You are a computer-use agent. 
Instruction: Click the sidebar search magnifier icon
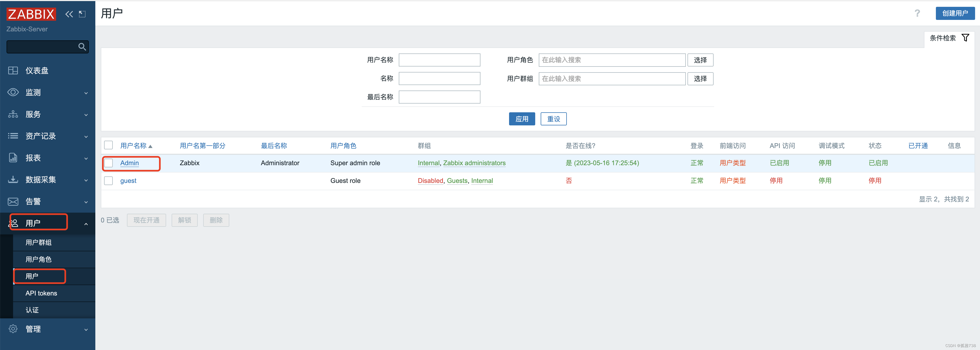[82, 47]
